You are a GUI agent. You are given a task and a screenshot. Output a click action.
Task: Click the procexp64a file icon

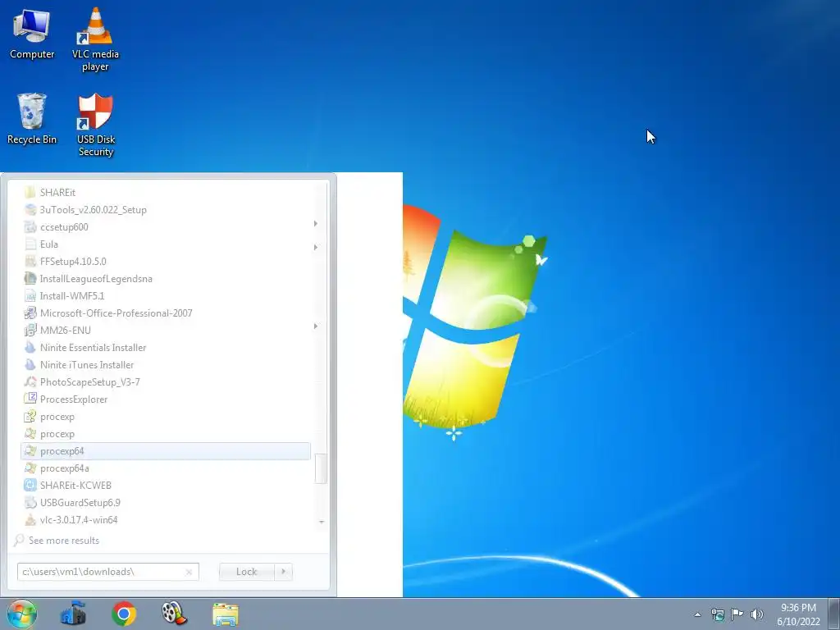(30, 468)
